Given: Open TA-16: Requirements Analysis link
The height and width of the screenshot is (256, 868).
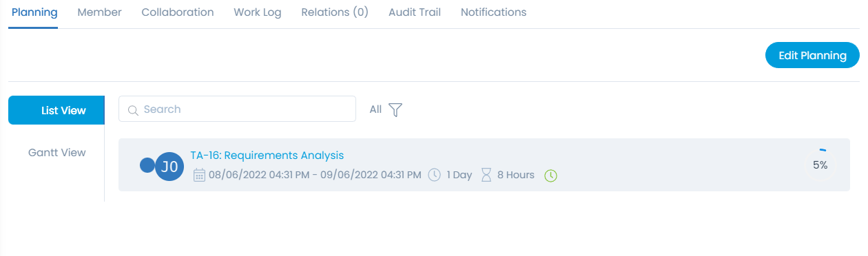Looking at the screenshot, I should (x=267, y=156).
